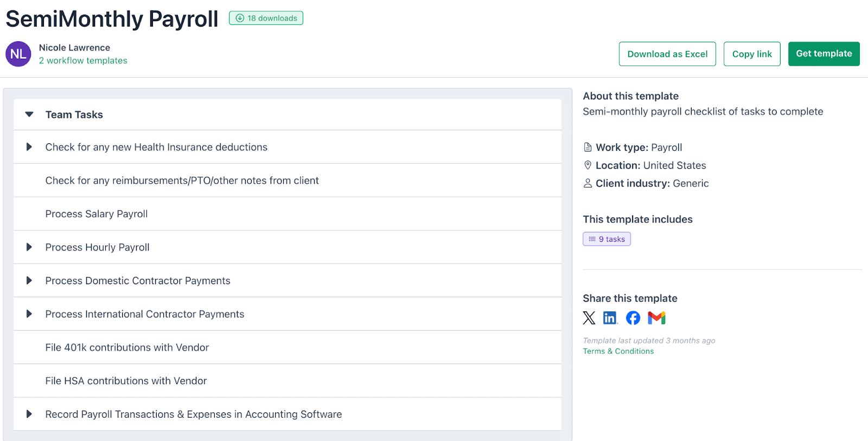The height and width of the screenshot is (441, 868).
Task: Click the download icon in the downloads badge
Action: pyautogui.click(x=240, y=18)
